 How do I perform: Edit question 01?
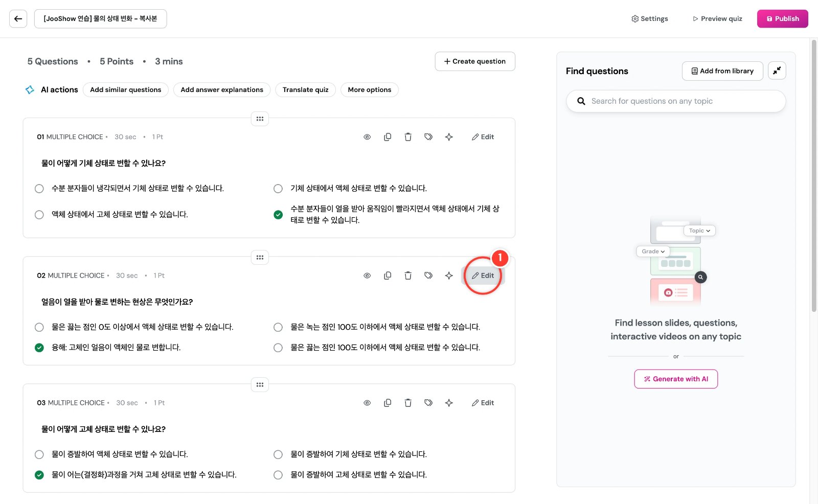point(483,137)
